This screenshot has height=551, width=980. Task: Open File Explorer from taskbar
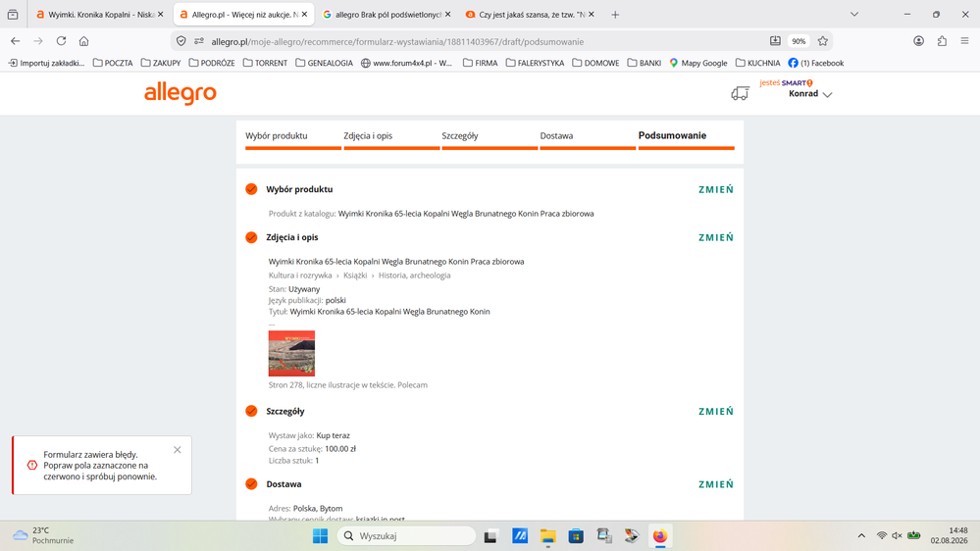tap(548, 536)
